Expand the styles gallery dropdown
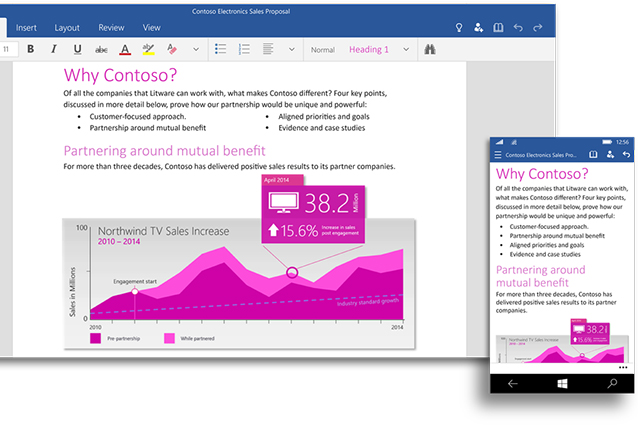Screen dimensions: 638x425 [x=406, y=50]
